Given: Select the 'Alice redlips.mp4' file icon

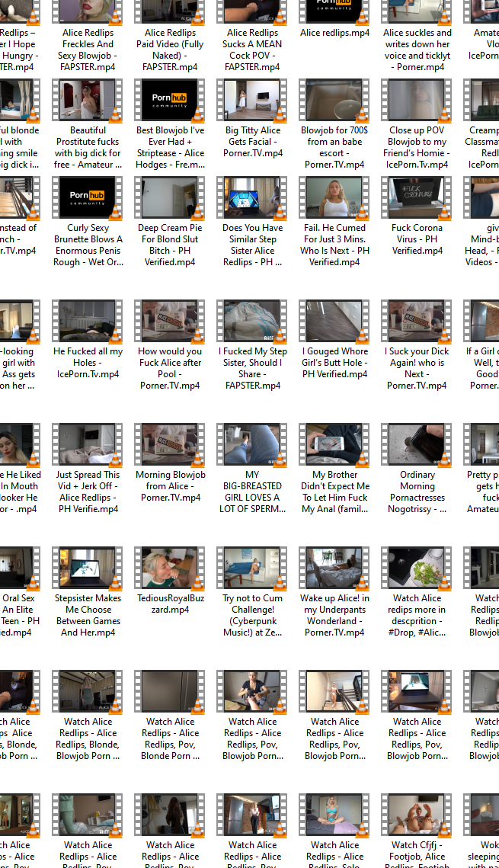Looking at the screenshot, I should tap(334, 10).
